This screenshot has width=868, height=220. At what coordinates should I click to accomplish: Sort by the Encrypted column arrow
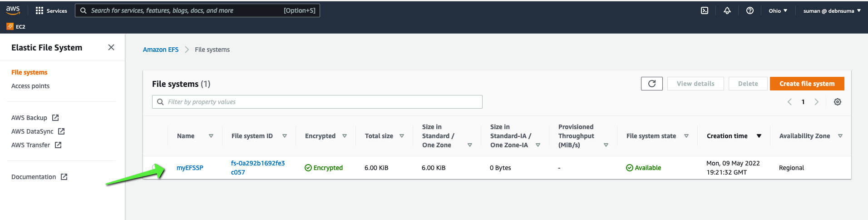[x=345, y=136]
